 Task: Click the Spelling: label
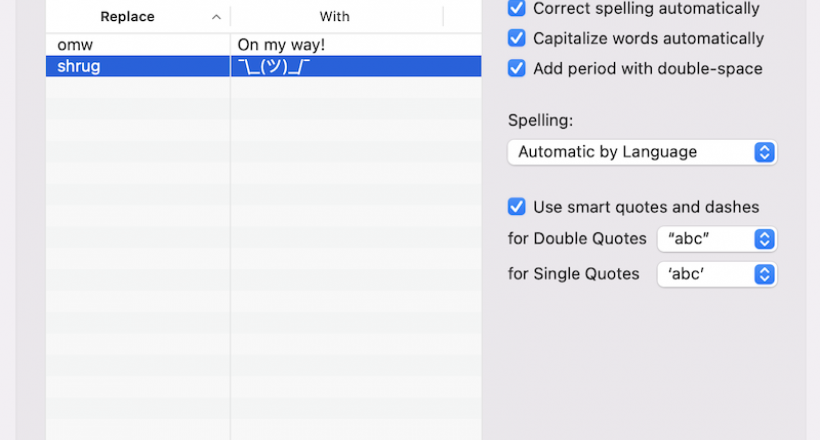(541, 120)
